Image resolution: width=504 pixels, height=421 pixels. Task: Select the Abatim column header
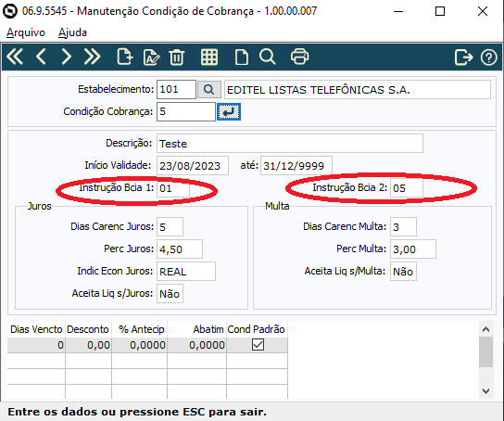coord(196,329)
